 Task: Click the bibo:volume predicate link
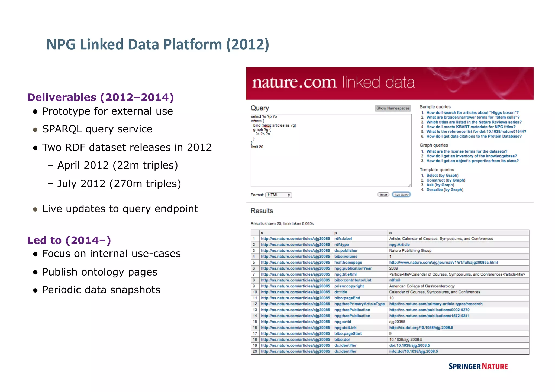click(346, 257)
